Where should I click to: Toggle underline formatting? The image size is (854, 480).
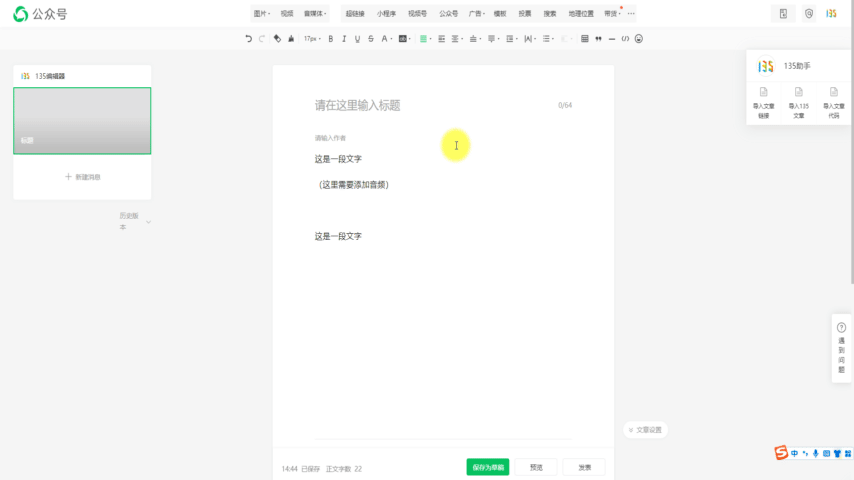click(357, 39)
